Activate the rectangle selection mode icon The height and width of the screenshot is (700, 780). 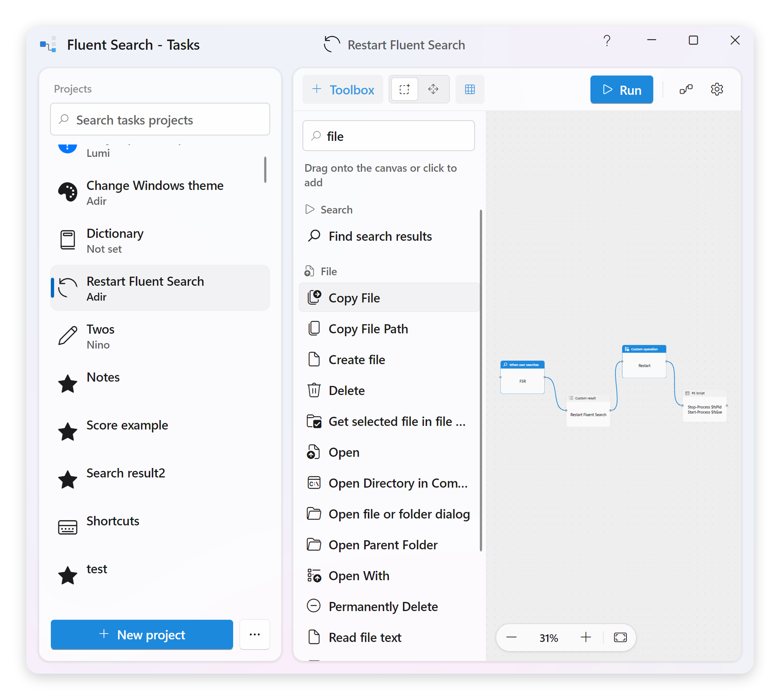404,89
